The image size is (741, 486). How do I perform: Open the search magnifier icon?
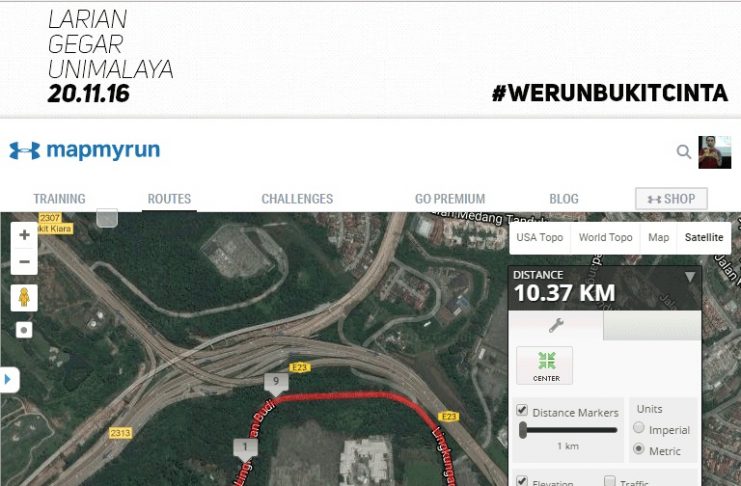tap(683, 152)
